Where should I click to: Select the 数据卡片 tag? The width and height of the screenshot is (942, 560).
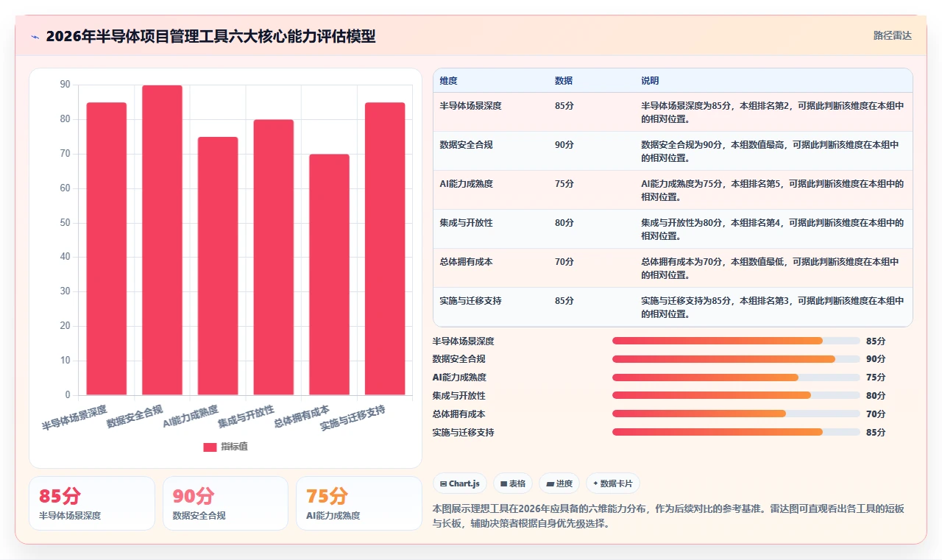(613, 483)
